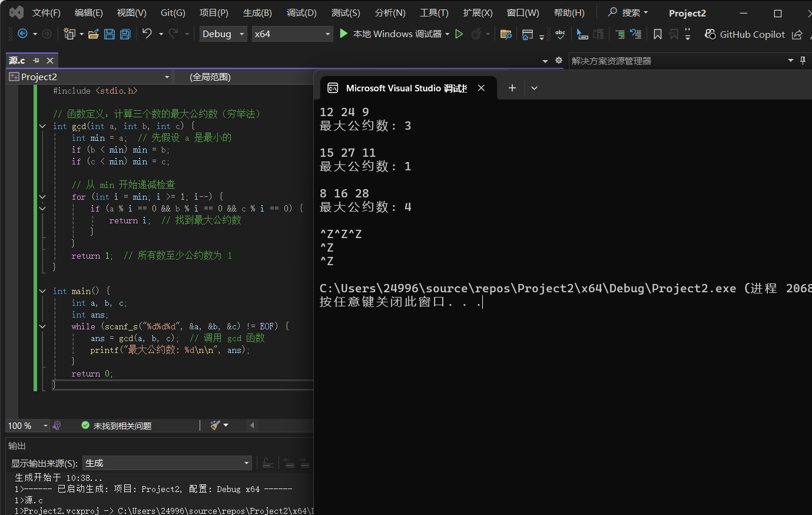Click the redo arrow icon
The height and width of the screenshot is (515, 812).
[x=173, y=34]
